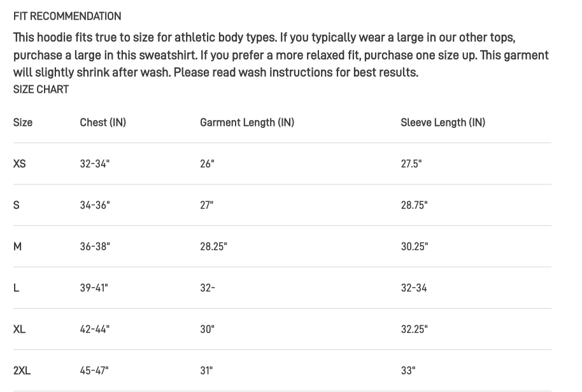Click the 32.25" sleeve length value
Image resolution: width=582 pixels, height=392 pixels.
pos(414,329)
